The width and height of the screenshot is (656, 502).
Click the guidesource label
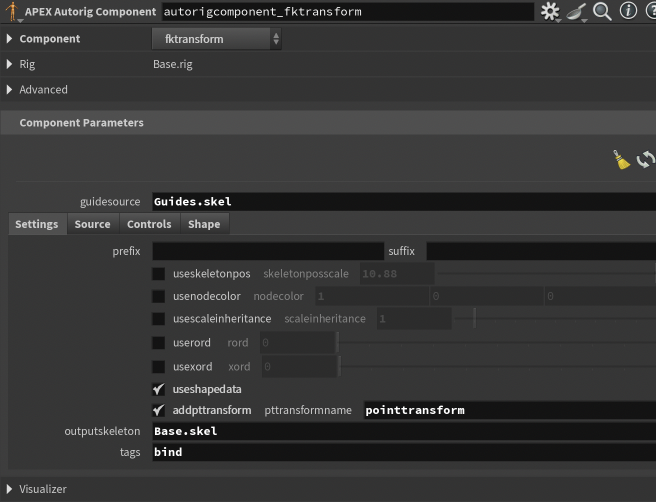110,202
